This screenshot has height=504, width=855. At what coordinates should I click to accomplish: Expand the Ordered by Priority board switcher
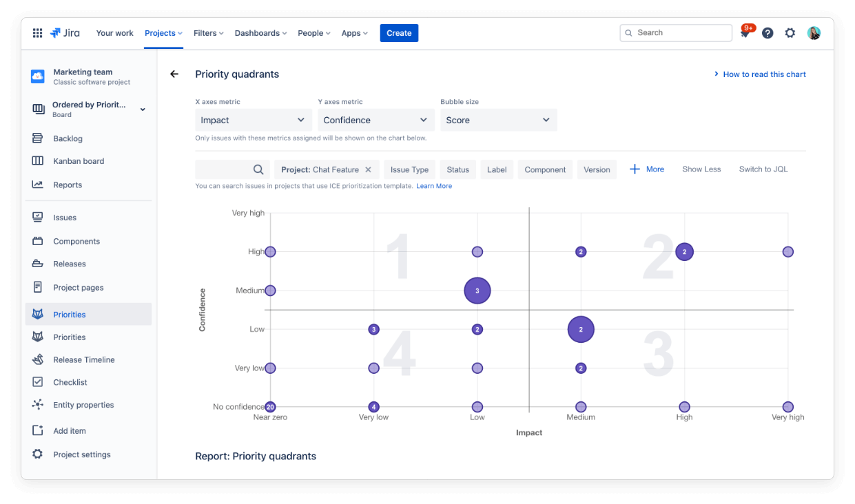tap(143, 109)
